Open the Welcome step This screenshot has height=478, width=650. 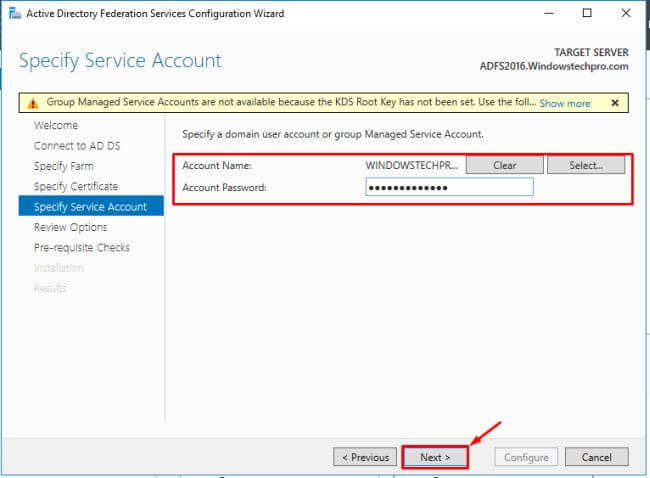click(x=56, y=125)
